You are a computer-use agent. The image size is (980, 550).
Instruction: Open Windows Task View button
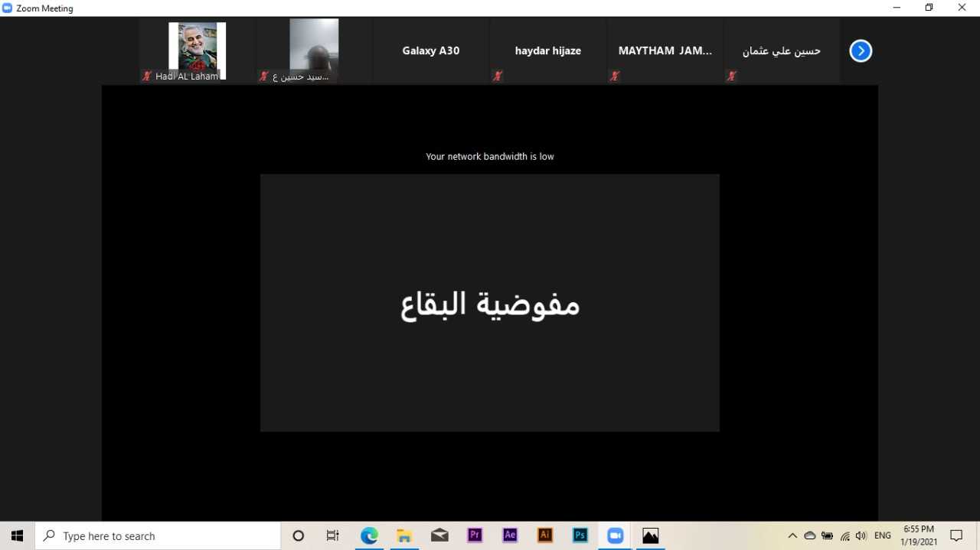tap(333, 535)
